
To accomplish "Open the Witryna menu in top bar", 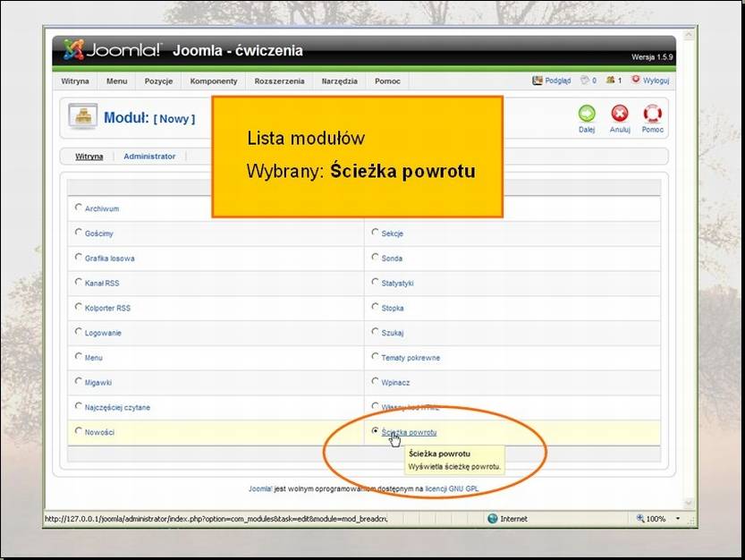I will coord(75,81).
